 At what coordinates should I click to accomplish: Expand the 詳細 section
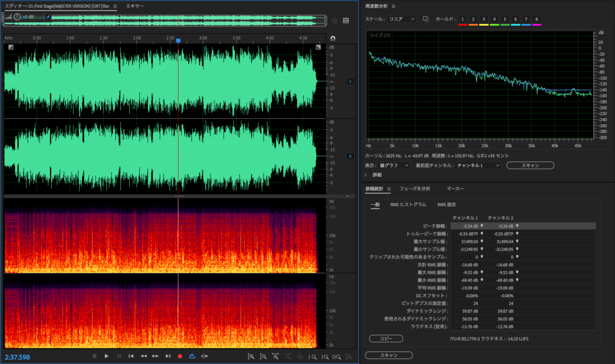366,175
